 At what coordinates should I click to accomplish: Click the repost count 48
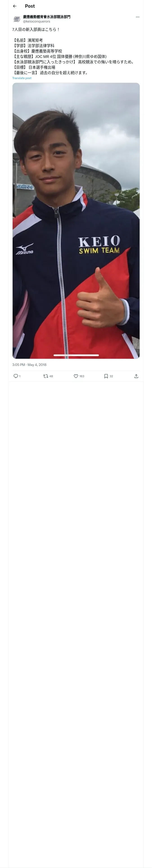51,376
